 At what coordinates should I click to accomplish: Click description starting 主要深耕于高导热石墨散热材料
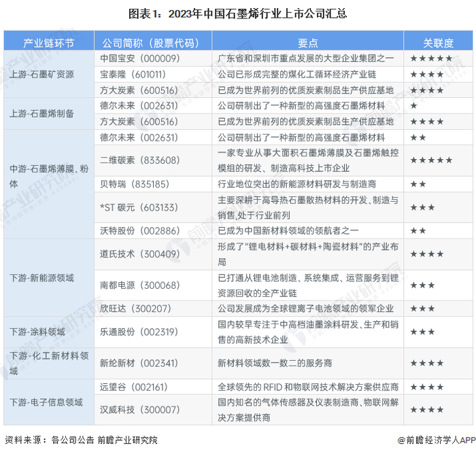coord(308,207)
